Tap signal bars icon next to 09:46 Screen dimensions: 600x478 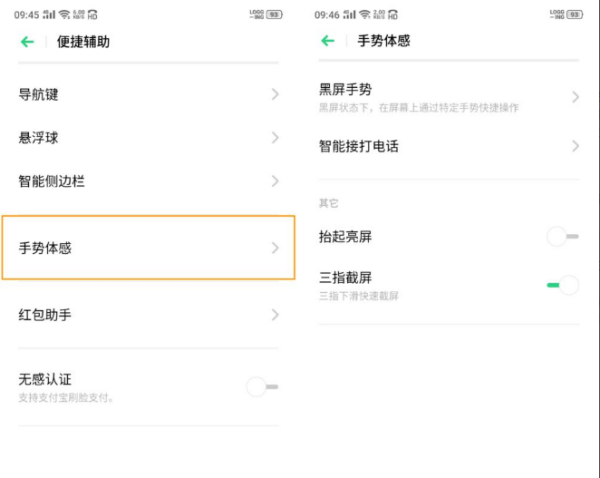point(349,15)
